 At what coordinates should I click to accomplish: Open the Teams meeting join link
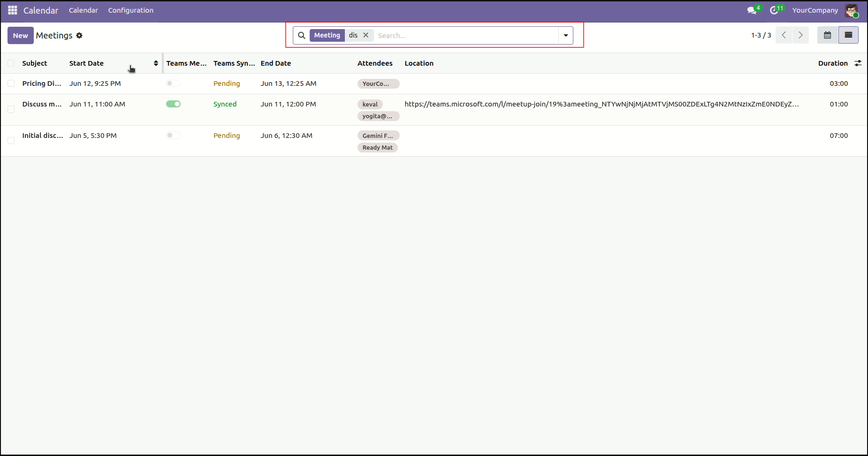(602, 104)
